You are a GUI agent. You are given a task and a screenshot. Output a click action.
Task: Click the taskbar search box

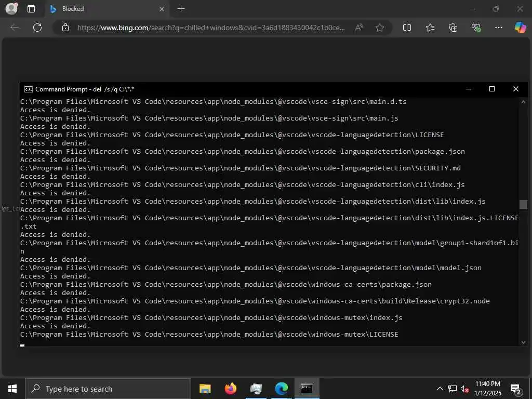[108, 389]
